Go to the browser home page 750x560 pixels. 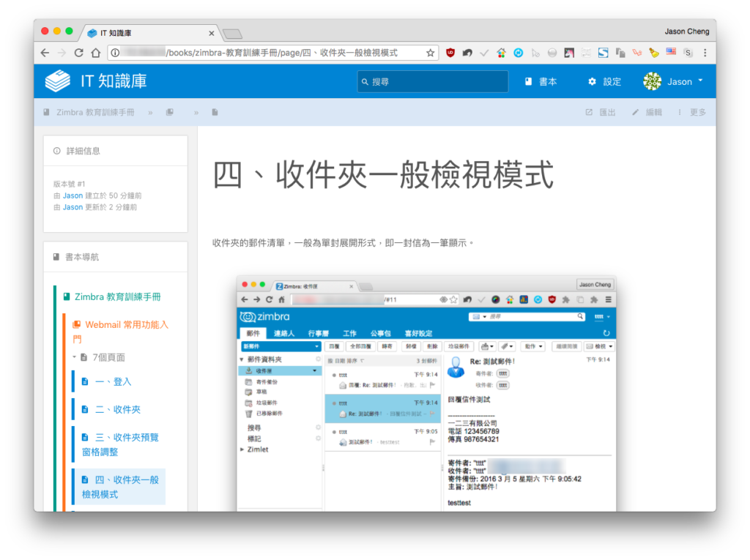pyautogui.click(x=96, y=53)
